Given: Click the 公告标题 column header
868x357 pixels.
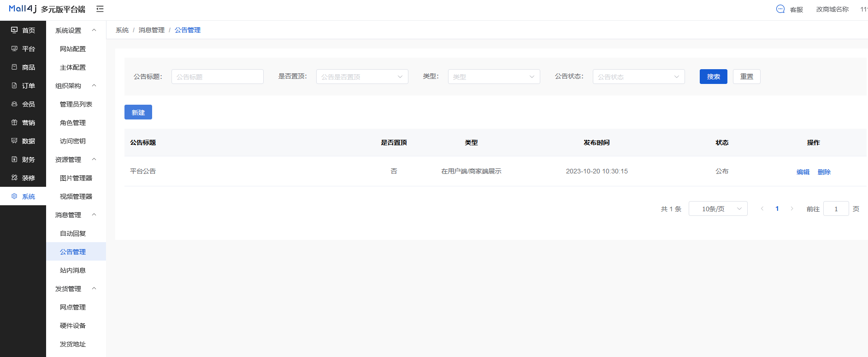Looking at the screenshot, I should pos(143,143).
